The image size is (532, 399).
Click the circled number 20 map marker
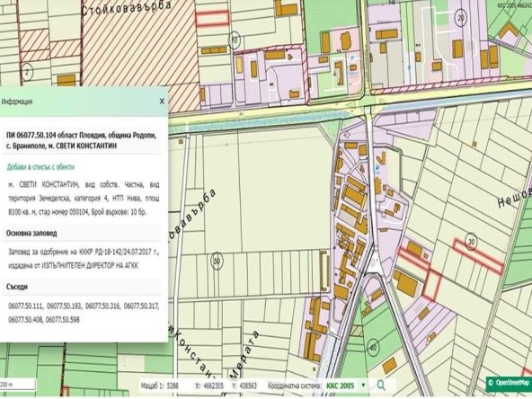[461, 18]
